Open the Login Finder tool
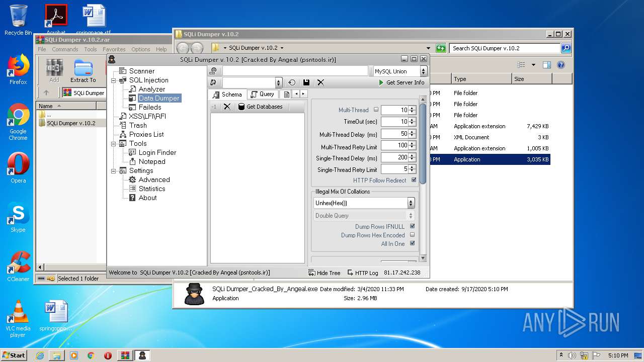 [x=157, y=152]
